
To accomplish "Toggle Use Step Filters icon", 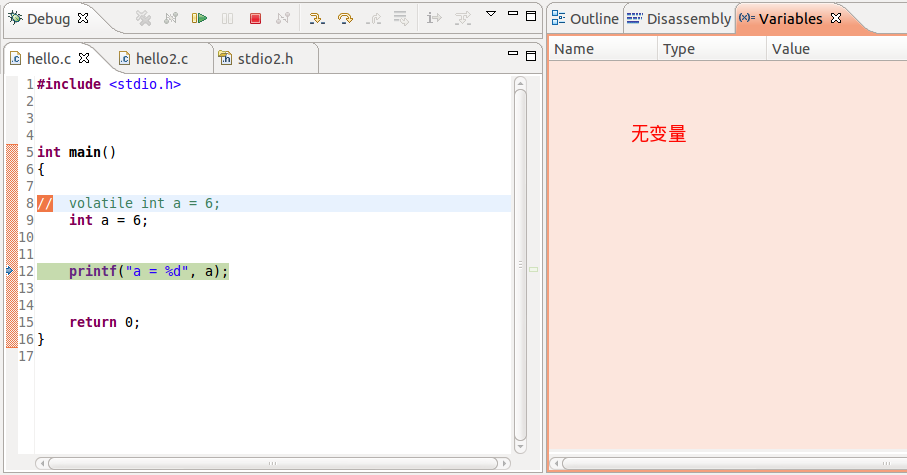I will pos(463,19).
